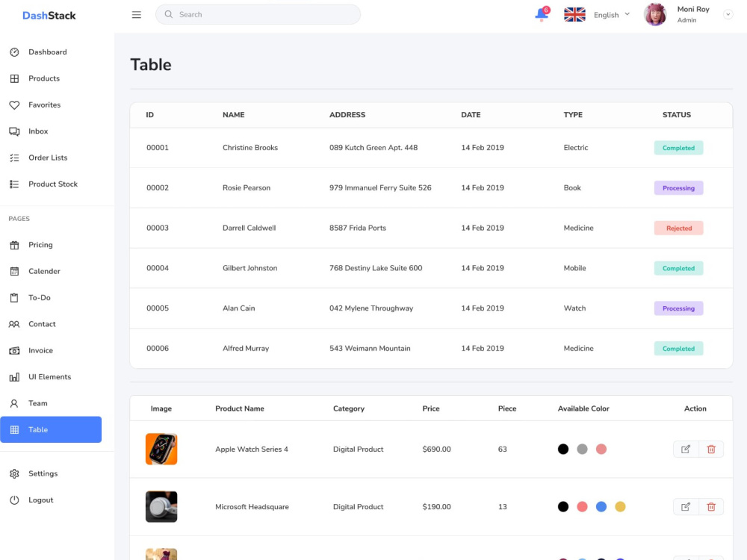Delete the Microsoft Headsquare row
This screenshot has height=560, width=747.
(x=711, y=507)
